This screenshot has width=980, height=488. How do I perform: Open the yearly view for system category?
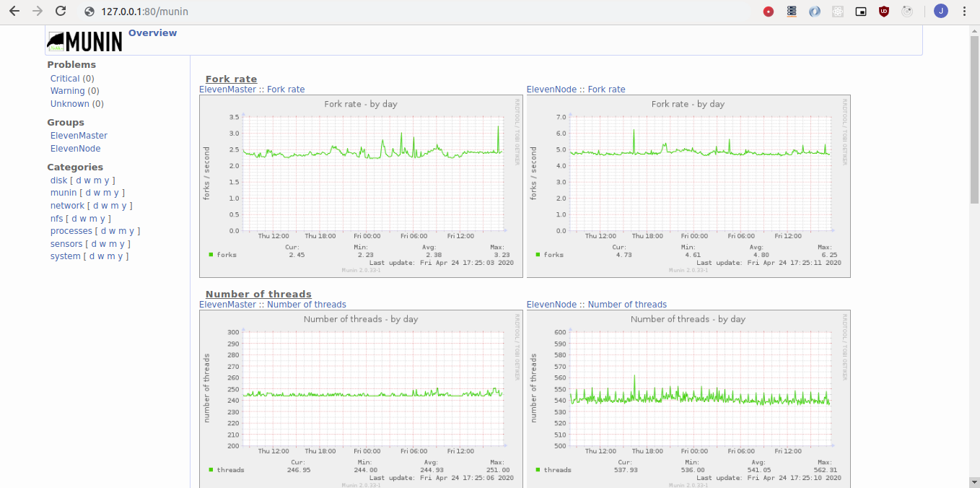click(x=119, y=256)
